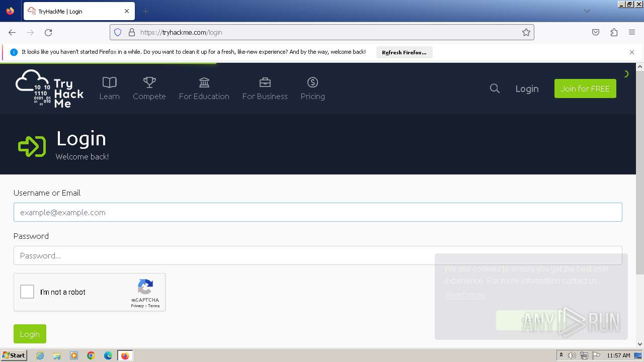This screenshot has height=362, width=644.
Task: Select the TryHackMe | Login tab
Action: pos(79,11)
